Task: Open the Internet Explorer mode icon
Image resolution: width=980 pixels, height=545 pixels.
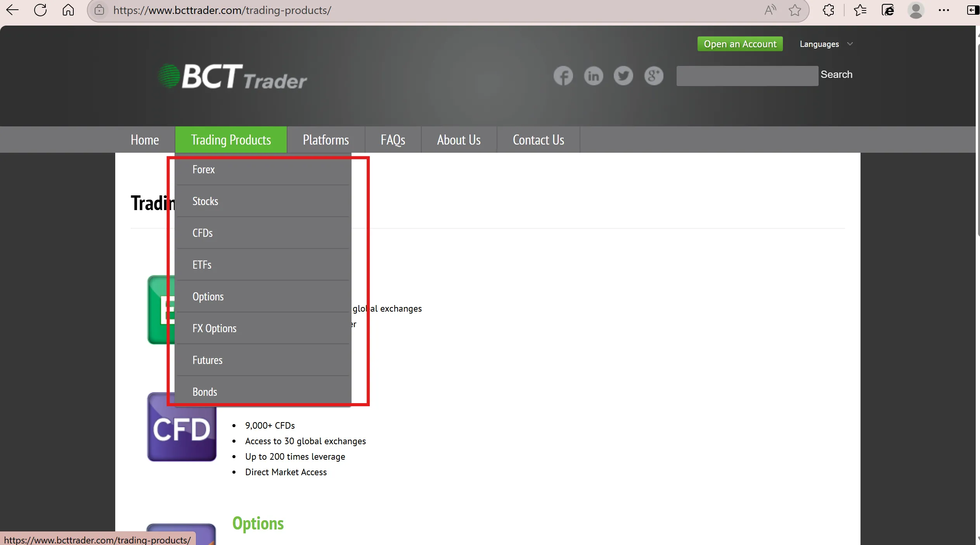Action: pos(888,10)
